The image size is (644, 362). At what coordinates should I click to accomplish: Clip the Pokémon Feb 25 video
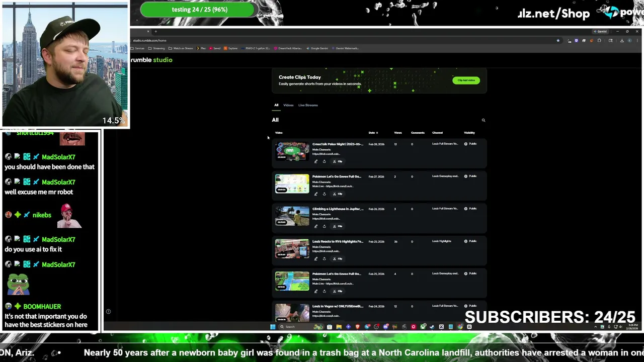[x=337, y=291]
